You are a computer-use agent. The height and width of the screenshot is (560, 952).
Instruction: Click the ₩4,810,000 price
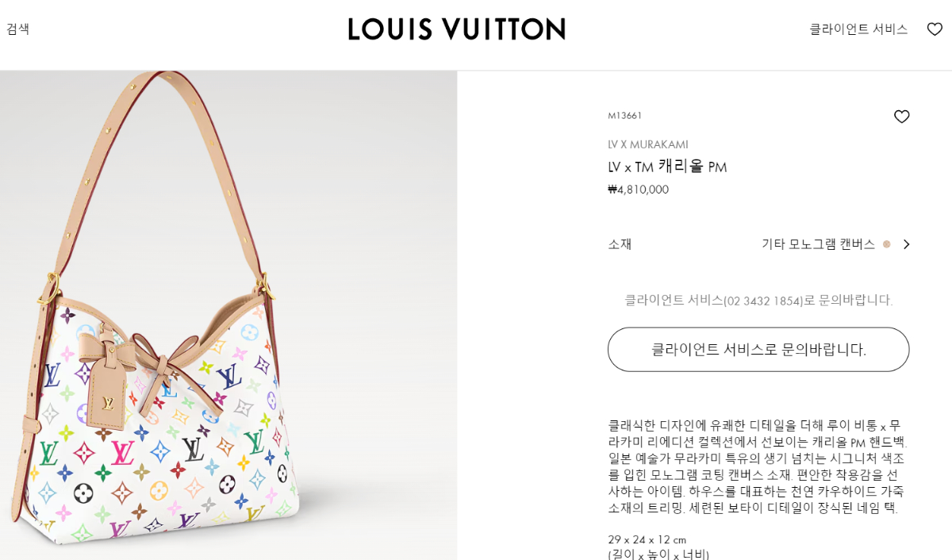(638, 190)
